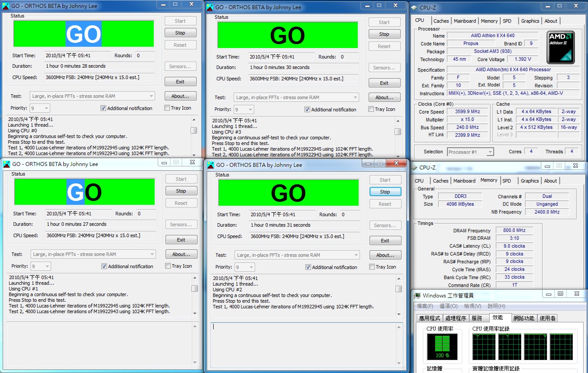Click log scrollbar thumb in ORTHOS CPU #0 window
588x373 pixels.
point(194,130)
